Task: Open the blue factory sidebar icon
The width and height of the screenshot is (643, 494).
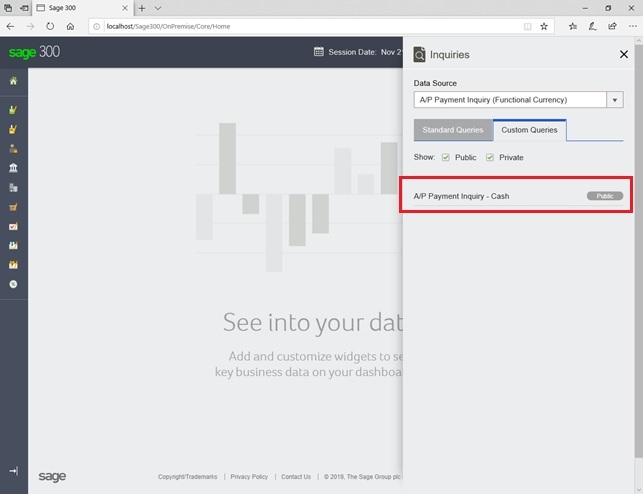Action: 13,245
